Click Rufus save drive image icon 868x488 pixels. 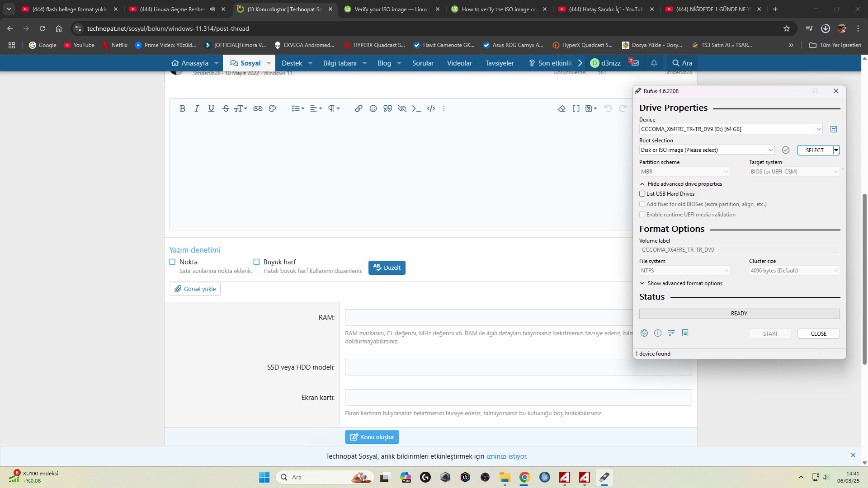(x=834, y=129)
